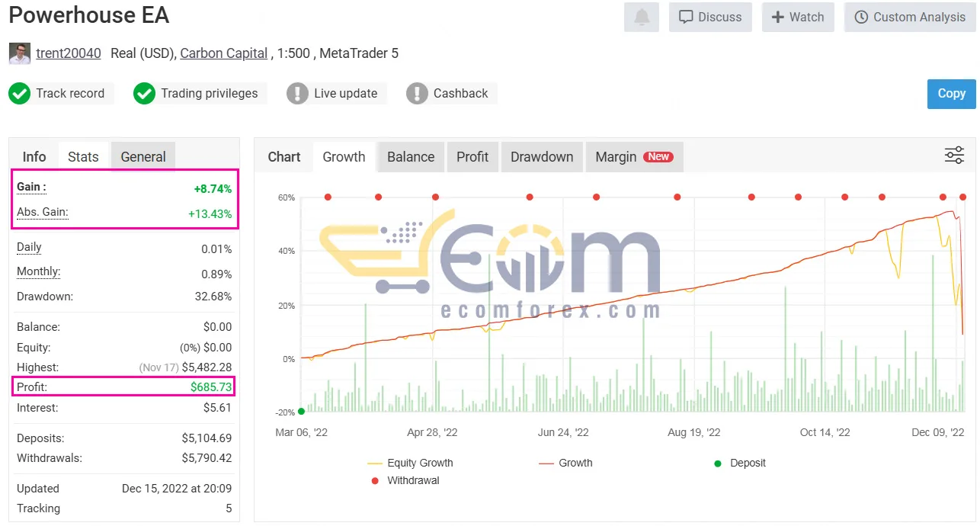Click trent20040 profile avatar

click(20, 53)
